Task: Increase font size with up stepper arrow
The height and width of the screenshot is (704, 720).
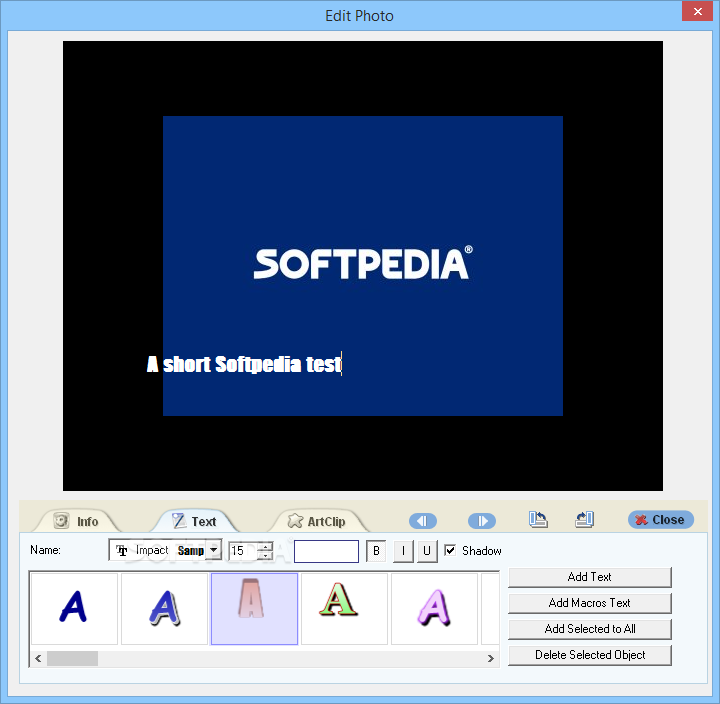Action: point(265,546)
